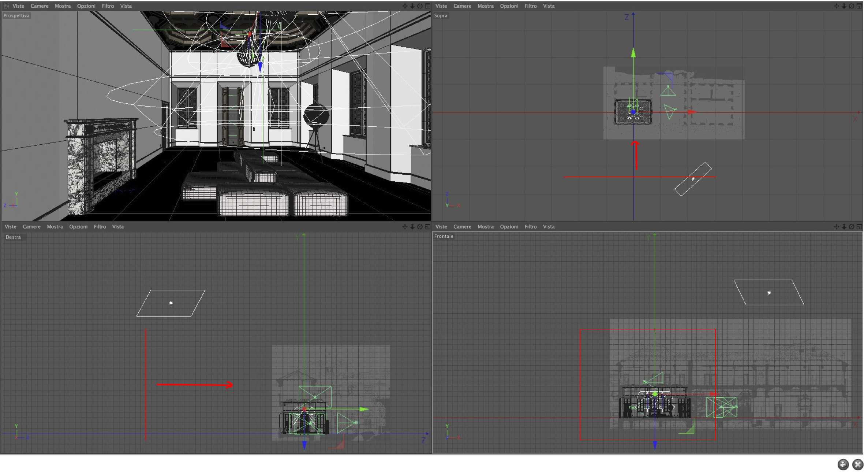Click pan icon in Frontale viewport header
Image resolution: width=868 pixels, height=474 pixels.
click(837, 227)
